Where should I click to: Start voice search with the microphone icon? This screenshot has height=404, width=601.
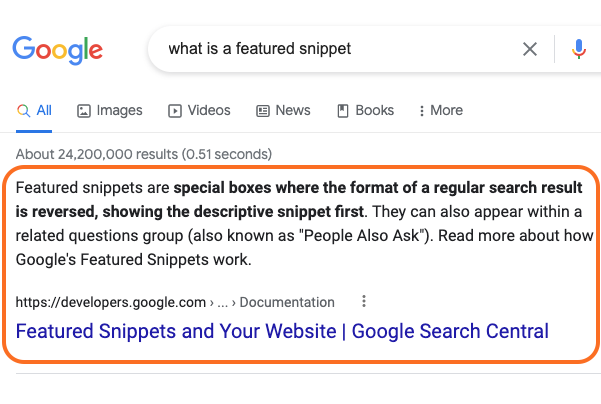(579, 49)
